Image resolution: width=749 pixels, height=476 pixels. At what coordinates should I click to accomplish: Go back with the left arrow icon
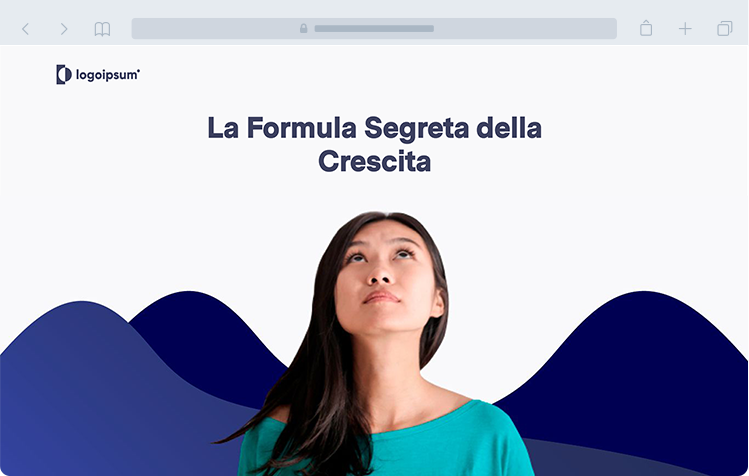[x=26, y=29]
